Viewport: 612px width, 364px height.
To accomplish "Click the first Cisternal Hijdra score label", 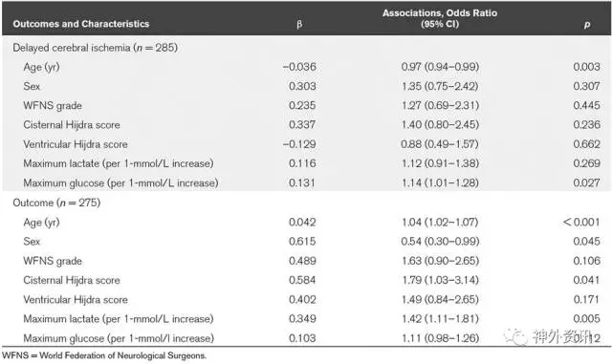I will pos(72,125).
